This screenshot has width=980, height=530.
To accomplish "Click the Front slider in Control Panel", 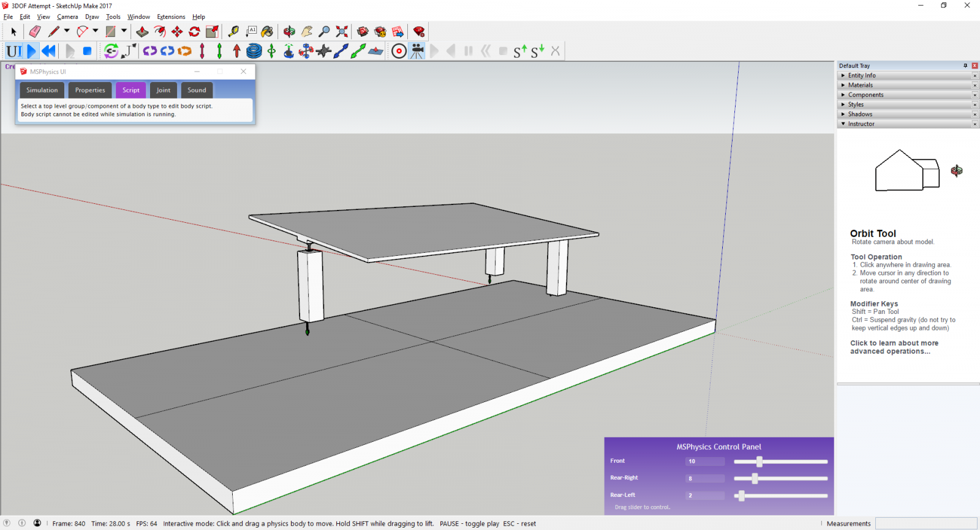I will click(x=759, y=461).
